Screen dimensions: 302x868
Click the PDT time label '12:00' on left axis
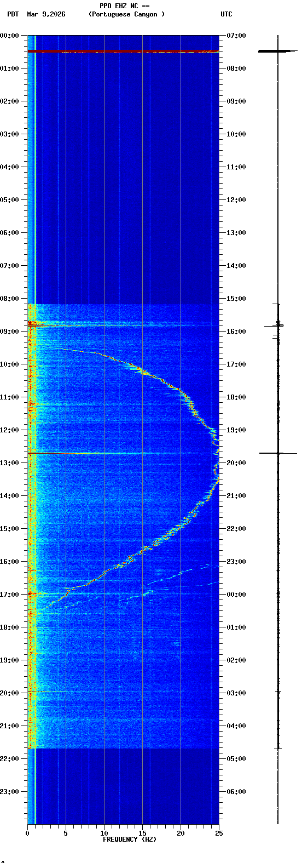tap(9, 430)
